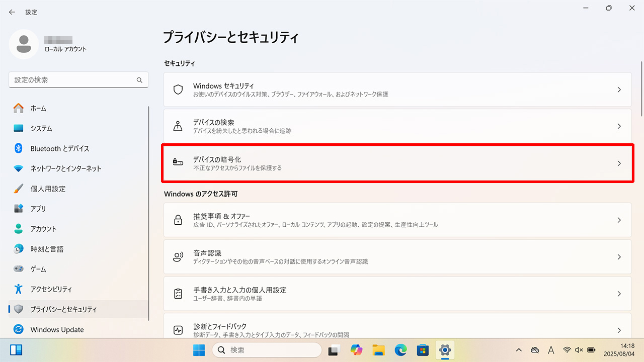644x362 pixels.
Task: Open File Explorer from the taskbar
Action: point(378,349)
